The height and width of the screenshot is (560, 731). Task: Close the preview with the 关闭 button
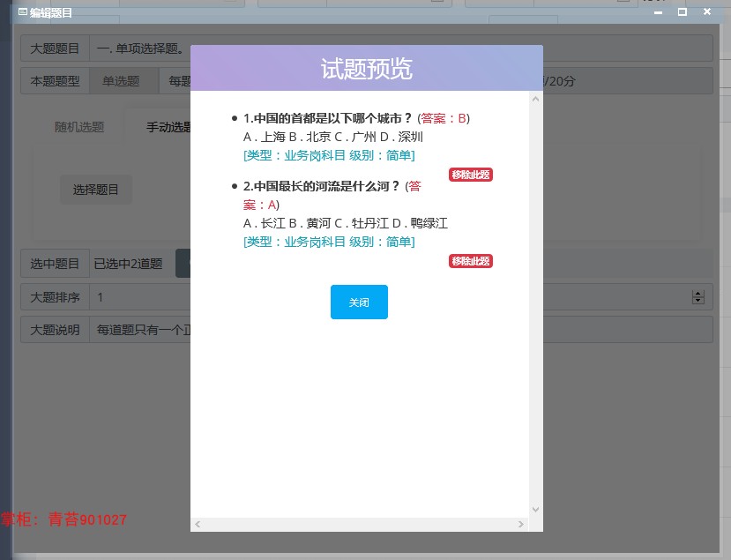[x=359, y=302]
